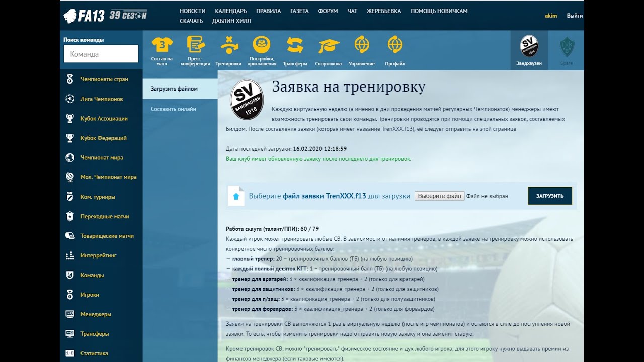The width and height of the screenshot is (644, 362).
Task: Open the Тренировки icon
Action: (x=228, y=45)
